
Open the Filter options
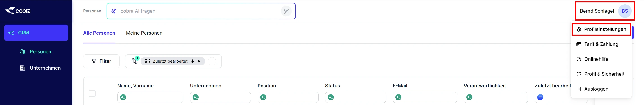[101, 61]
